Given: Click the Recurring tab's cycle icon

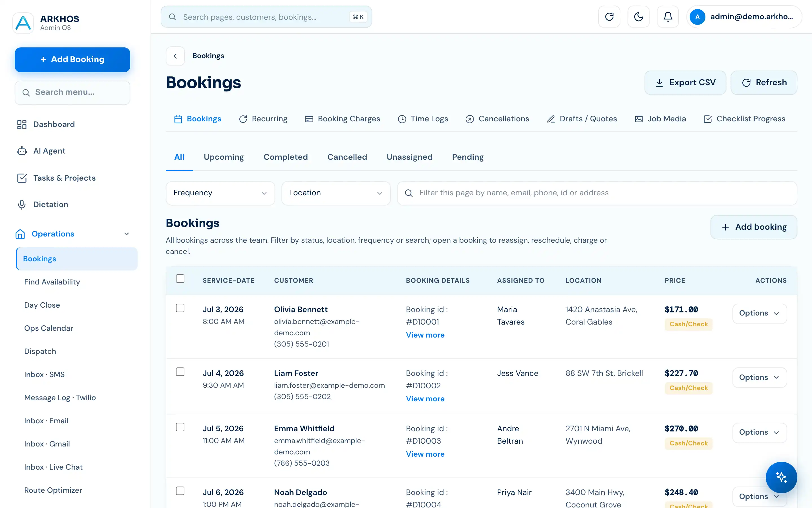Looking at the screenshot, I should pyautogui.click(x=243, y=119).
